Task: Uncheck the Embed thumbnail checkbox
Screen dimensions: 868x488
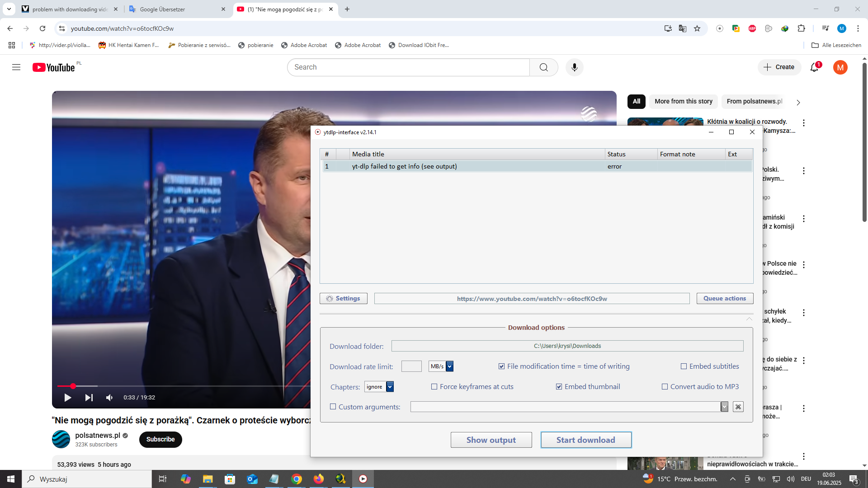Action: pyautogui.click(x=559, y=387)
